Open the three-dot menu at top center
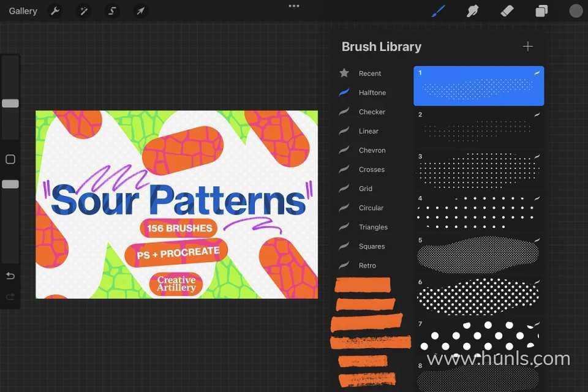This screenshot has width=588, height=392. coord(293,6)
